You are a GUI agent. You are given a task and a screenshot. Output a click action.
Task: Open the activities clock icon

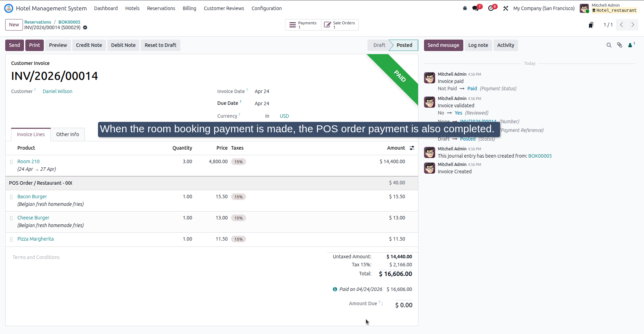coord(491,8)
